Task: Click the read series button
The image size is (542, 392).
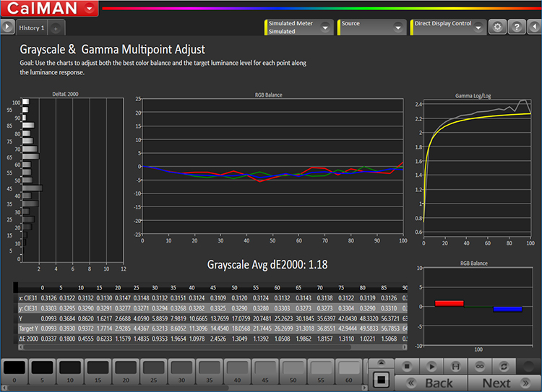Action: 455,366
